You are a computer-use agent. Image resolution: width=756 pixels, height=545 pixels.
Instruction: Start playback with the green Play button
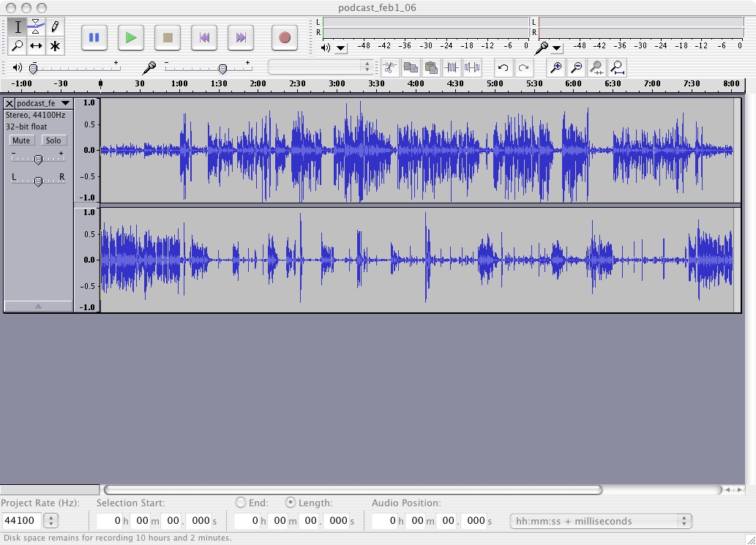tap(131, 37)
